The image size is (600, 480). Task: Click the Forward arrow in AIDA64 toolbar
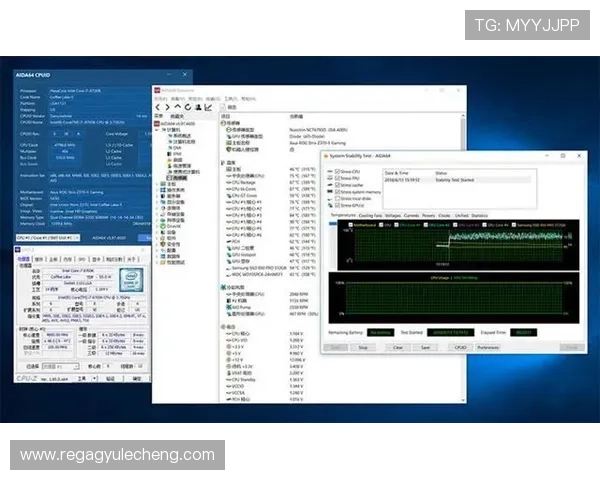point(167,106)
